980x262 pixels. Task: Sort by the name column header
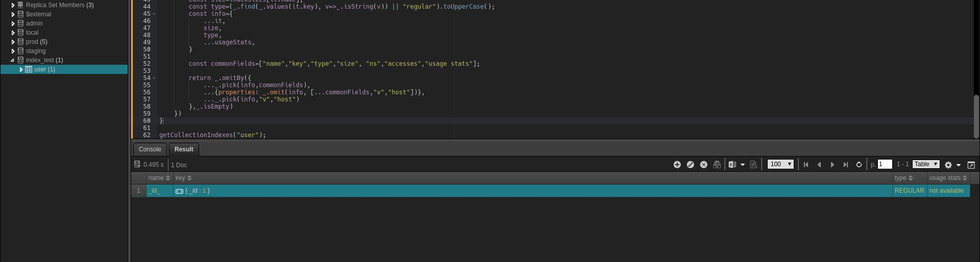pyautogui.click(x=159, y=178)
